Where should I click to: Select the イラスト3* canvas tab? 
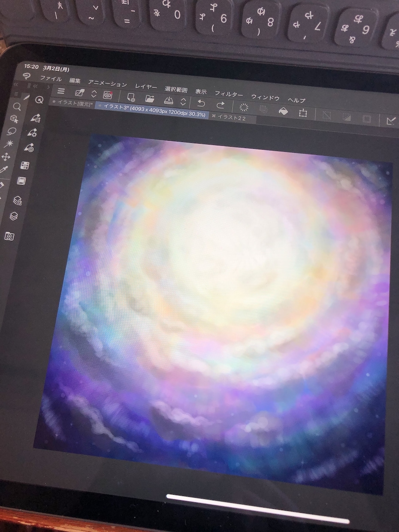(x=152, y=110)
